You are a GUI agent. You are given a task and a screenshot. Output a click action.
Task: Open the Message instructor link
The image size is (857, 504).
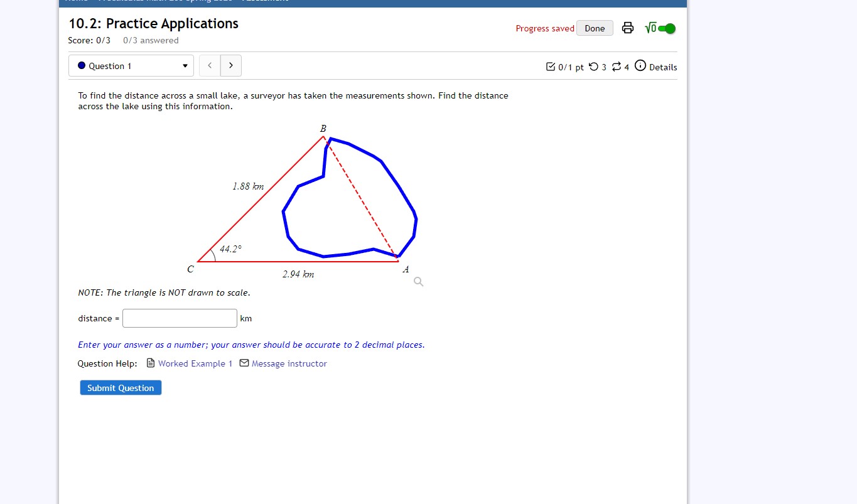pyautogui.click(x=289, y=363)
